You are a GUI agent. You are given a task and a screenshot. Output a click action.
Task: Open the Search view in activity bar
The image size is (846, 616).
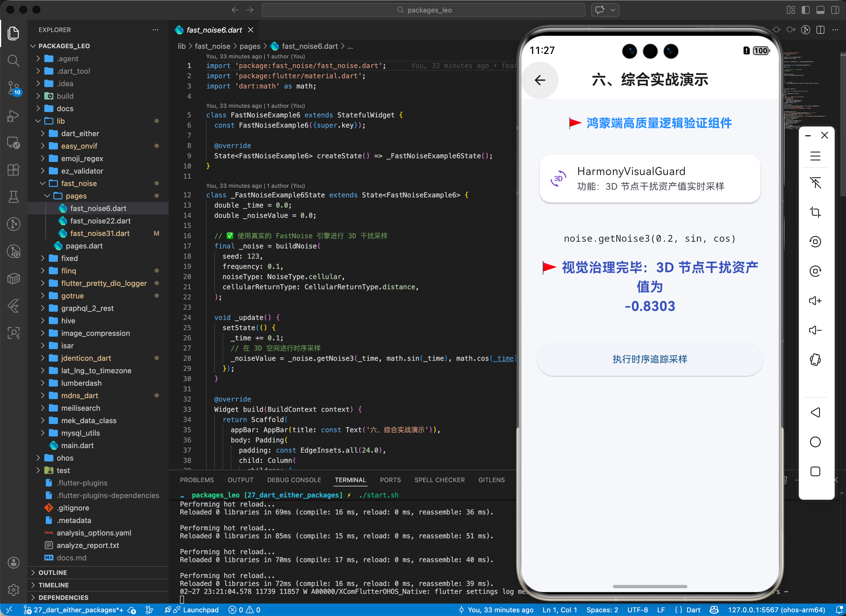13,60
